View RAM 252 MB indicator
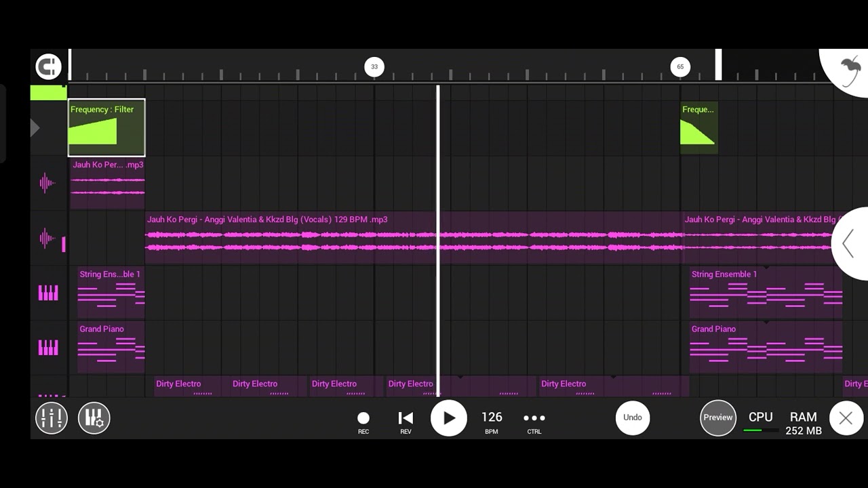The height and width of the screenshot is (488, 868). click(804, 423)
